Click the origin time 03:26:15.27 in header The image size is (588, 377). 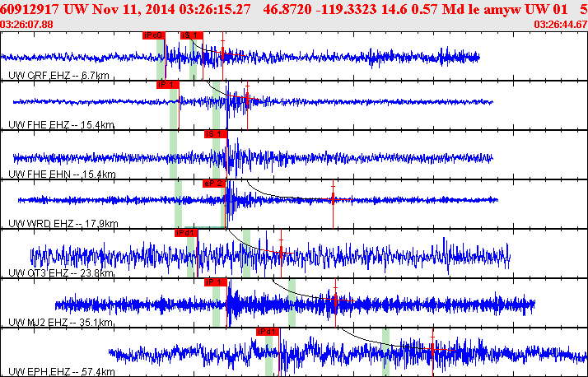click(x=214, y=8)
